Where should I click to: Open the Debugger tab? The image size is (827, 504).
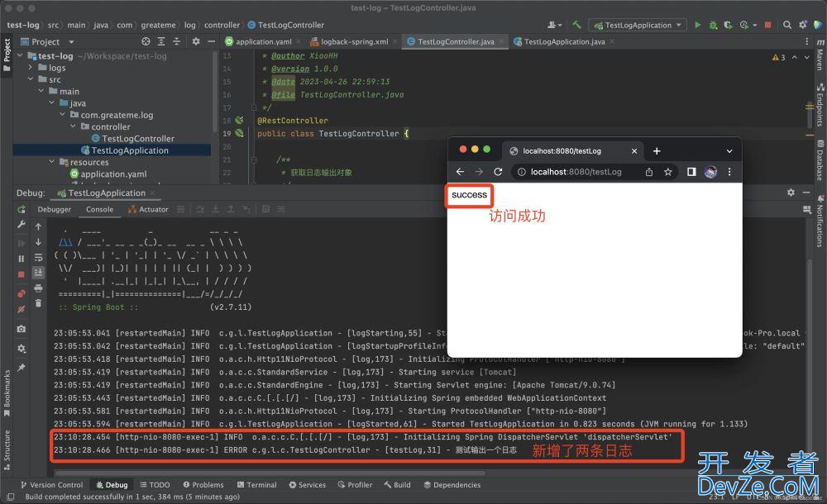click(x=55, y=209)
